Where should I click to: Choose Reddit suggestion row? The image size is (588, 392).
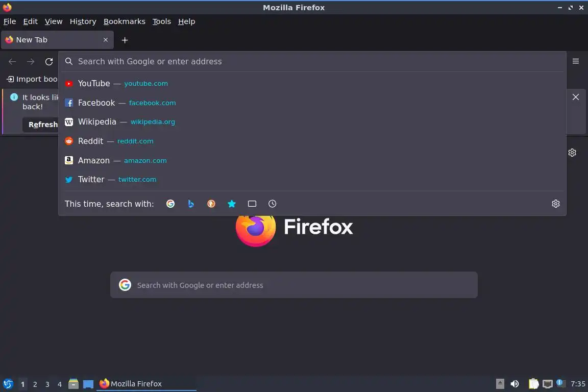click(x=312, y=141)
